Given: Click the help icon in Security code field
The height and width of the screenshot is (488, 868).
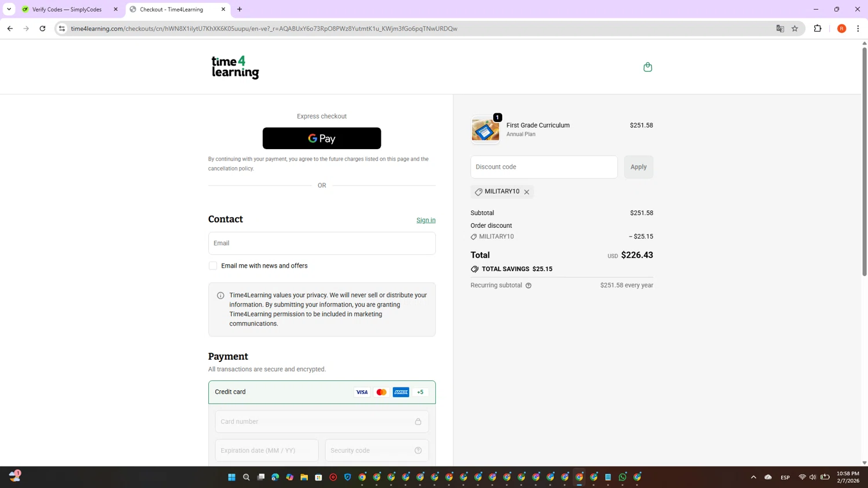Looking at the screenshot, I should pyautogui.click(x=418, y=450).
